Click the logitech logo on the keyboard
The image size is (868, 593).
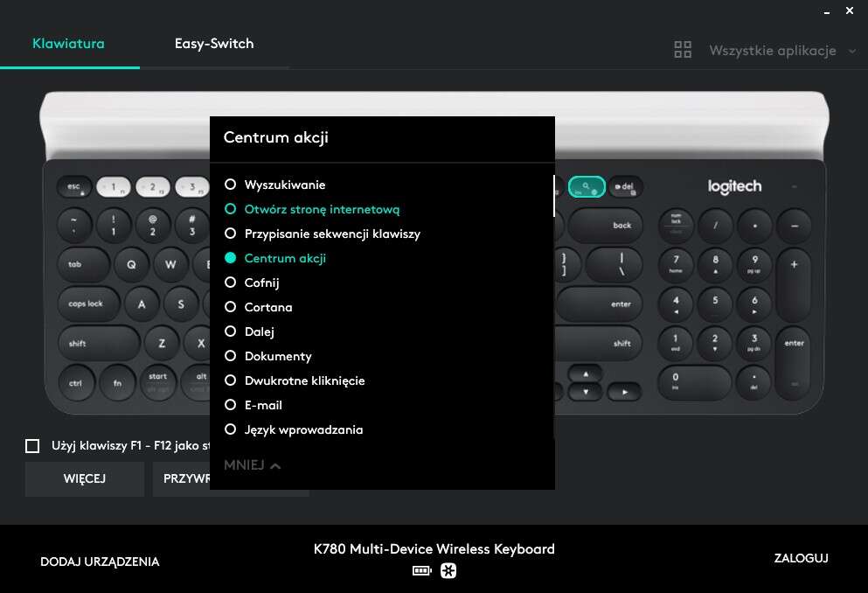734,186
